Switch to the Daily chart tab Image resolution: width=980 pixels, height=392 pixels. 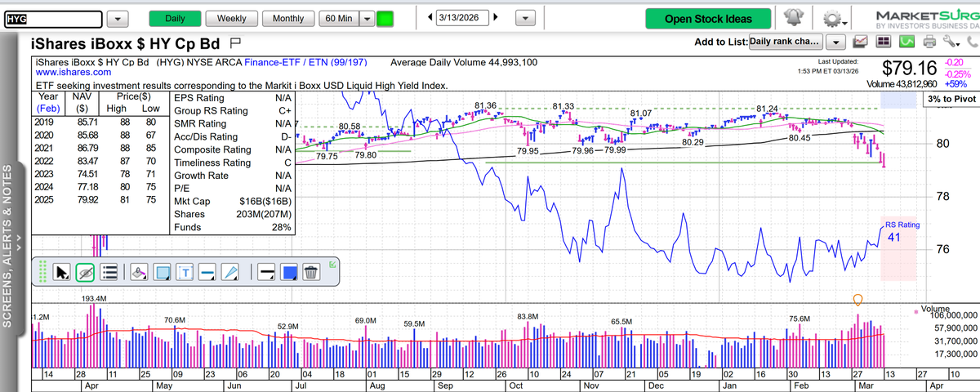[x=175, y=18]
